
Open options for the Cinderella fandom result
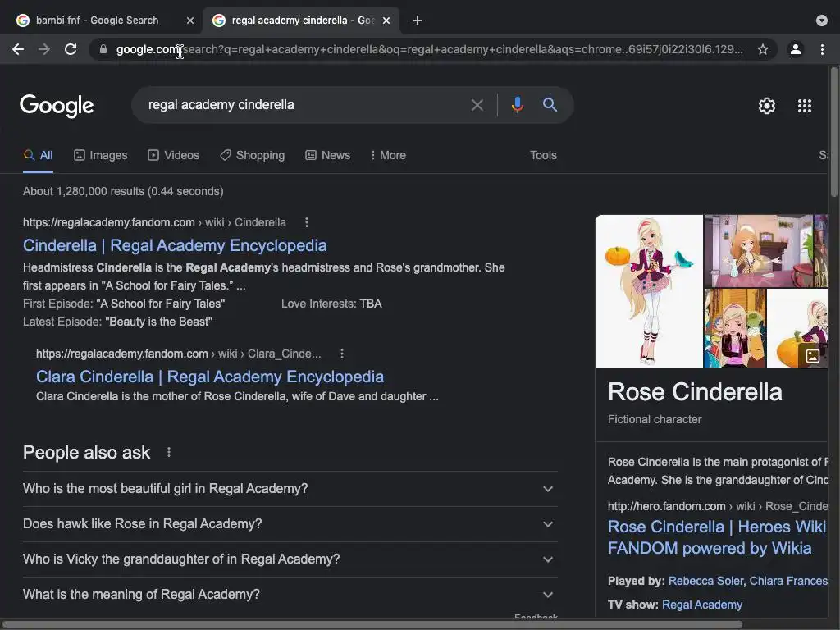coord(307,222)
